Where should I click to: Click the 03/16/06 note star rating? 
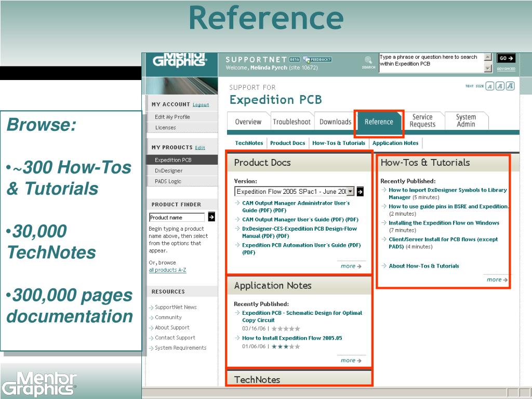[286, 328]
